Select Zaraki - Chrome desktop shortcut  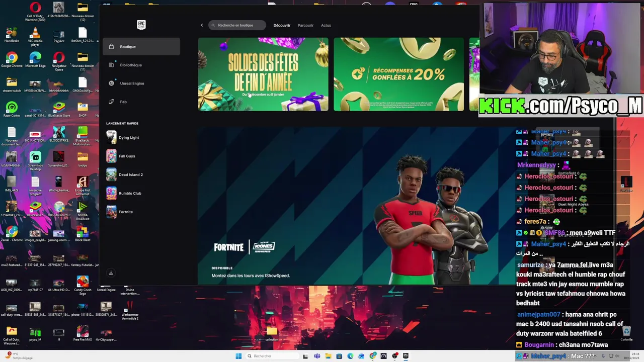click(12, 234)
